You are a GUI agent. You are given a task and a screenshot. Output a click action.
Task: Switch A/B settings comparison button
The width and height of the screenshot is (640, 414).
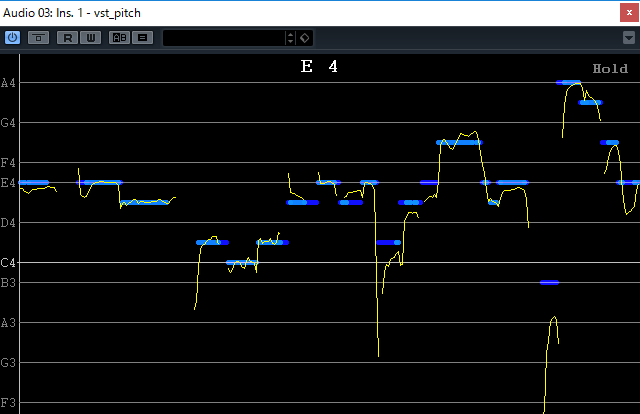[x=119, y=38]
